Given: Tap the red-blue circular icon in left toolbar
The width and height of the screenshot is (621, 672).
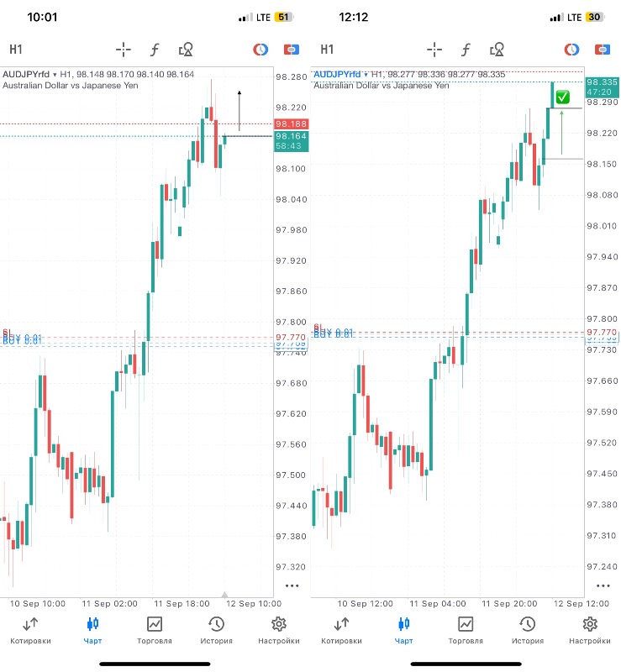Looking at the screenshot, I should 261,50.
